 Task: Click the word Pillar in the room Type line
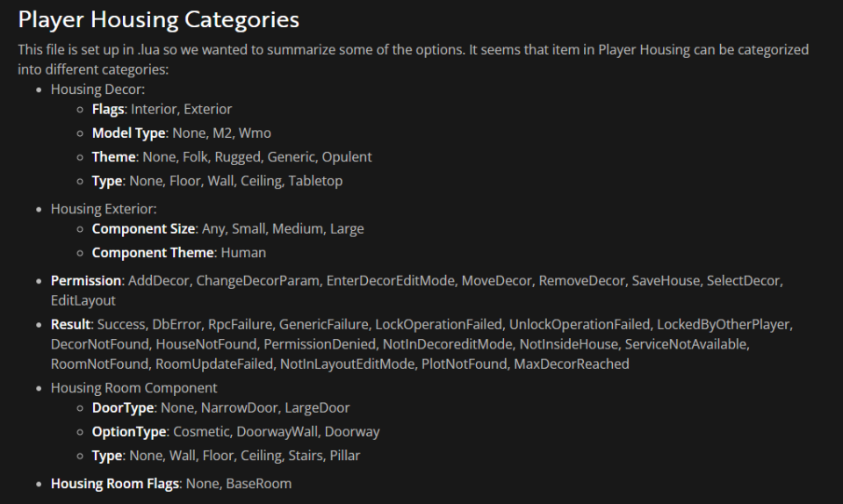click(x=344, y=456)
